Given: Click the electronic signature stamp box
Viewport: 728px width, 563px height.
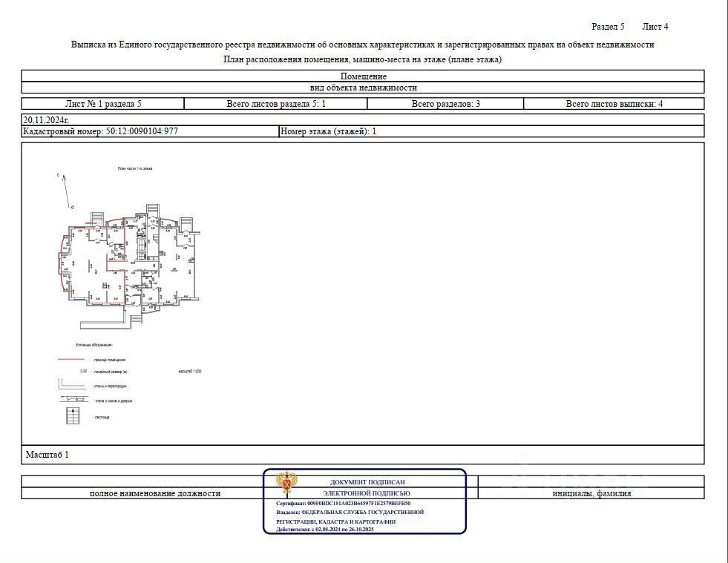Looking at the screenshot, I should pos(364,501).
